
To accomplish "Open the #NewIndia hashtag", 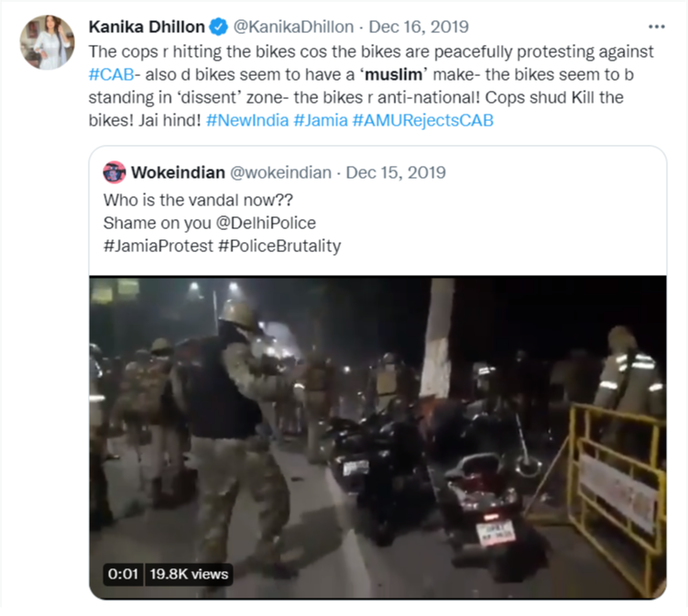I will (x=247, y=120).
